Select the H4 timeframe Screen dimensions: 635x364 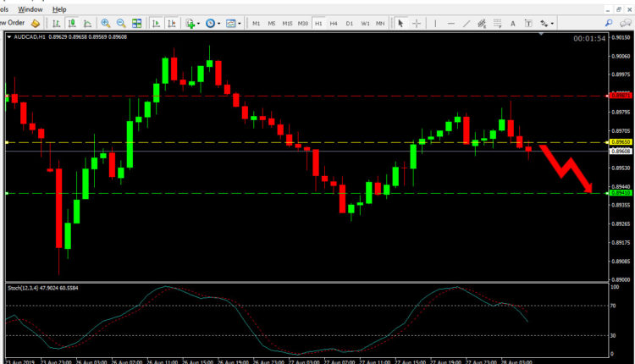click(334, 24)
